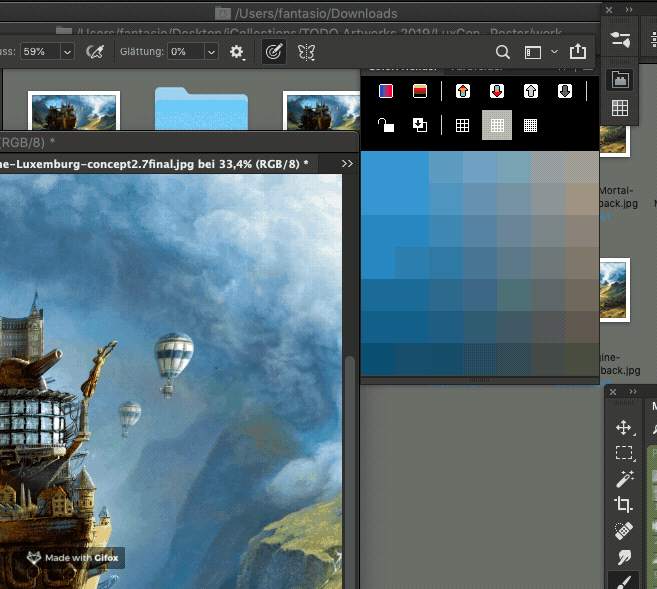Switch to the coarse grid size
Viewport: 657px width, 589px height.
pyautogui.click(x=463, y=125)
